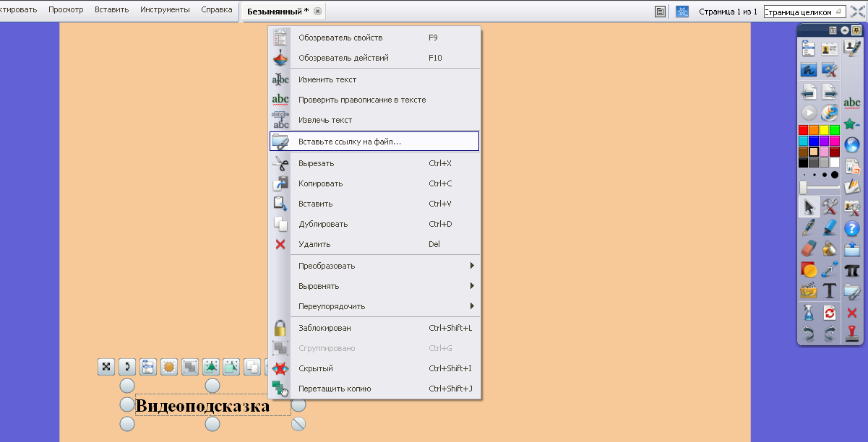868x442 pixels.
Task: Select the Eraser tool
Action: tap(809, 249)
